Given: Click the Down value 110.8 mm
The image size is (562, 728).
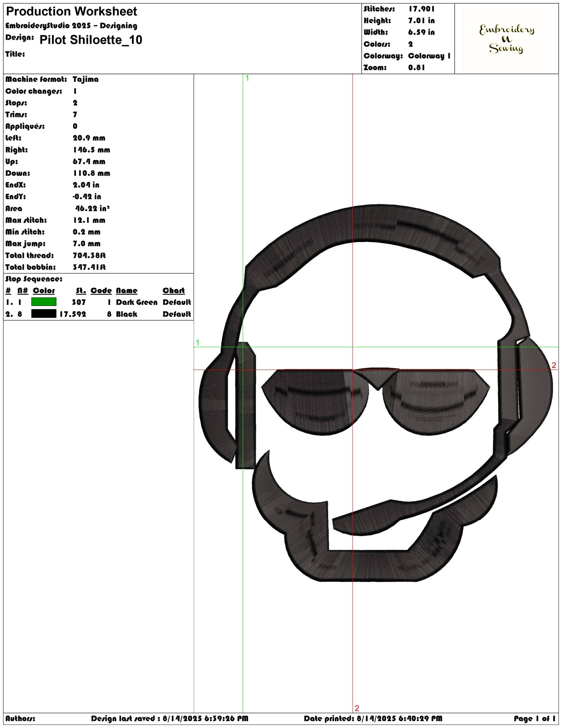Looking at the screenshot, I should click(91, 173).
